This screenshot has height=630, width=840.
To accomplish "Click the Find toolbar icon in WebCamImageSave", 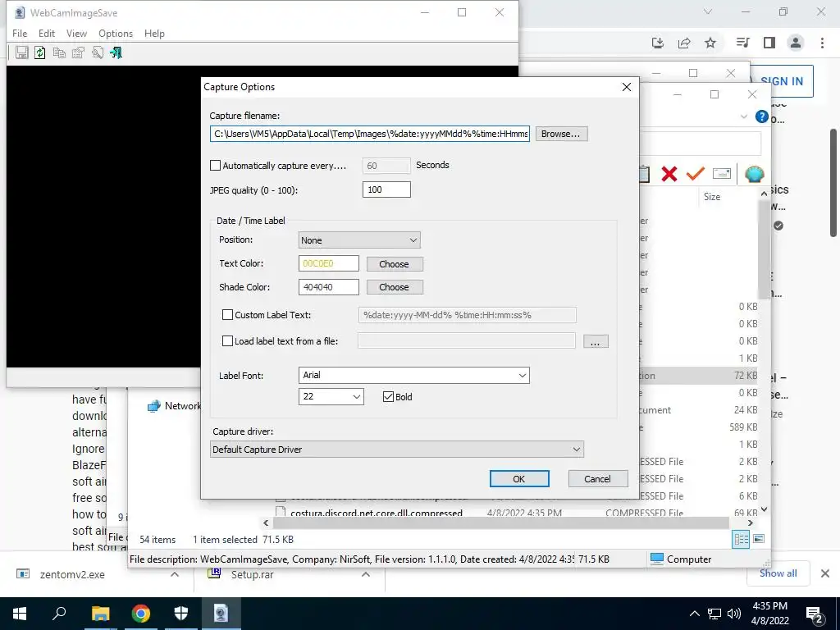I will 98,52.
